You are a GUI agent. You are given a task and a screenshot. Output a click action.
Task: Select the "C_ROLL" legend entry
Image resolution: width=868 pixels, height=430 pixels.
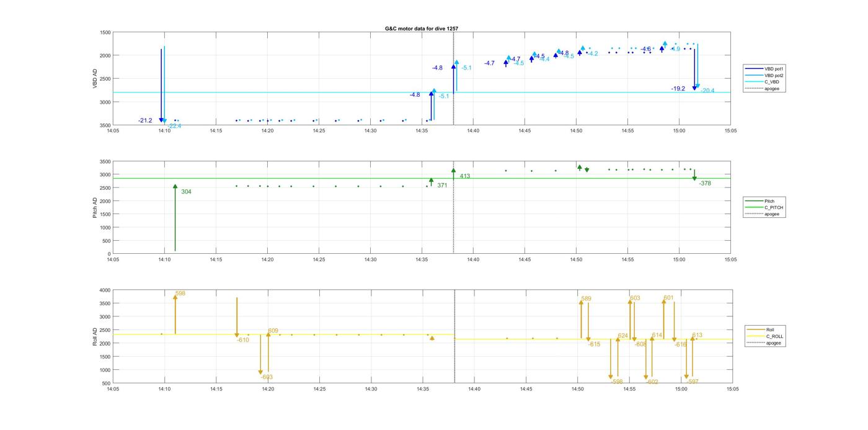point(766,336)
